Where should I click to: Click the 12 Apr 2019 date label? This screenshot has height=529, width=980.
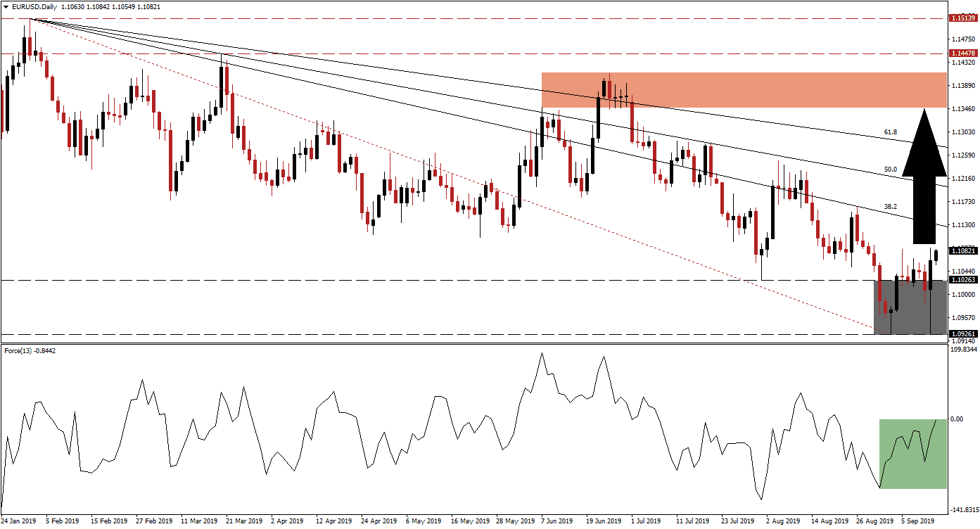coord(334,522)
